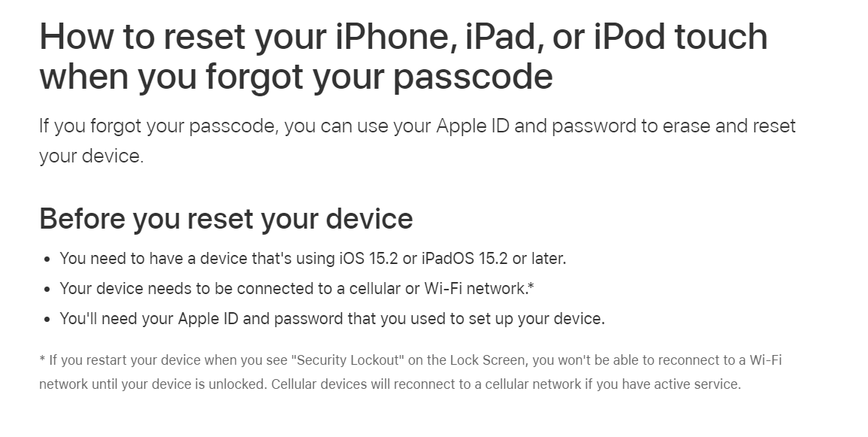Click the "iOS 15.2" text in first bullet
Viewport: 868px width, 437px height.
368,259
